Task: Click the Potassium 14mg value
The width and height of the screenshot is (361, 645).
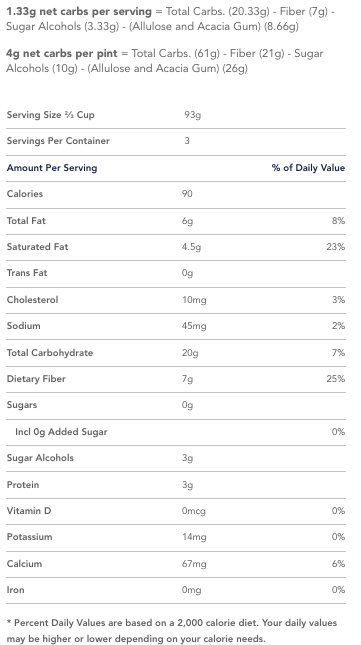Action: click(x=194, y=537)
